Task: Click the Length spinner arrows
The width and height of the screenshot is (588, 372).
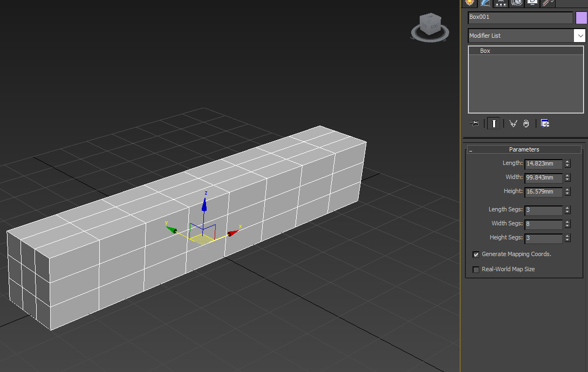Action: 568,163
